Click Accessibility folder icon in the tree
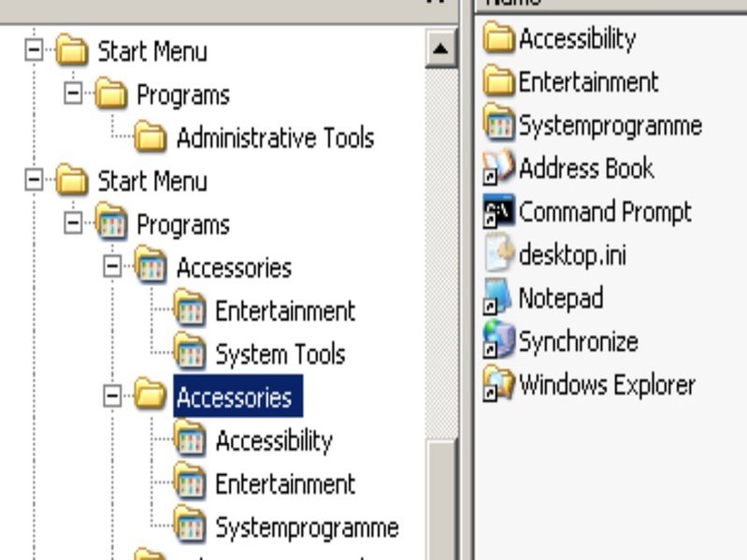 [x=190, y=438]
